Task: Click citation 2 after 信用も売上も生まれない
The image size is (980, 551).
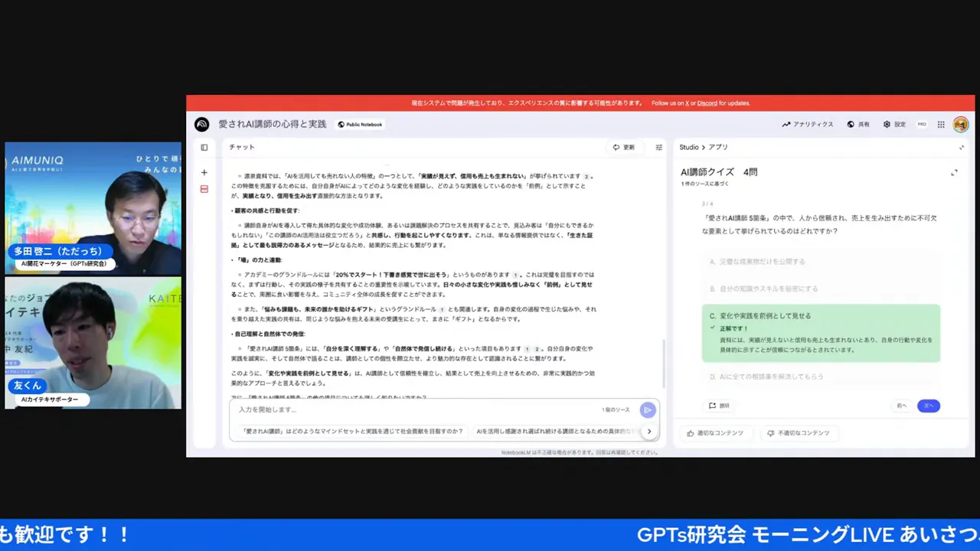Action: coord(586,176)
